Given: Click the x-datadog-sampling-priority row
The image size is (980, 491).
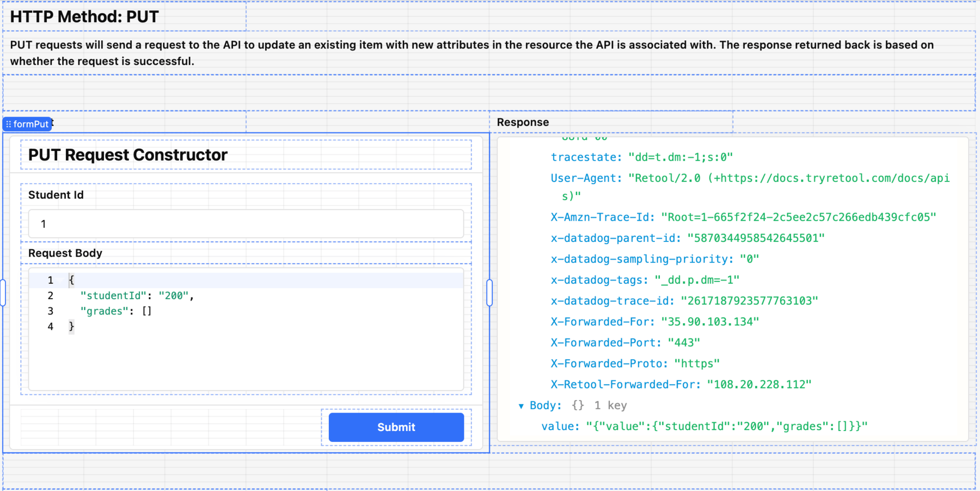Looking at the screenshot, I should [655, 259].
